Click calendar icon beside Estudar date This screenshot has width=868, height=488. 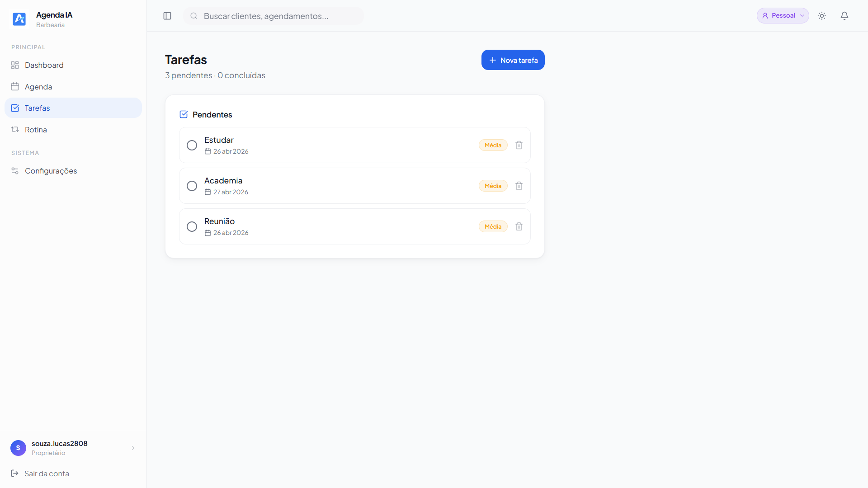pyautogui.click(x=208, y=151)
